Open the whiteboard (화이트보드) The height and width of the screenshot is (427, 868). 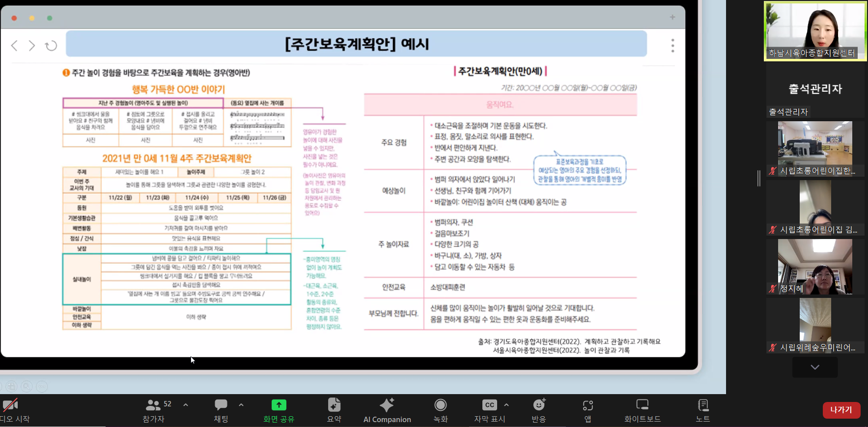tap(643, 410)
